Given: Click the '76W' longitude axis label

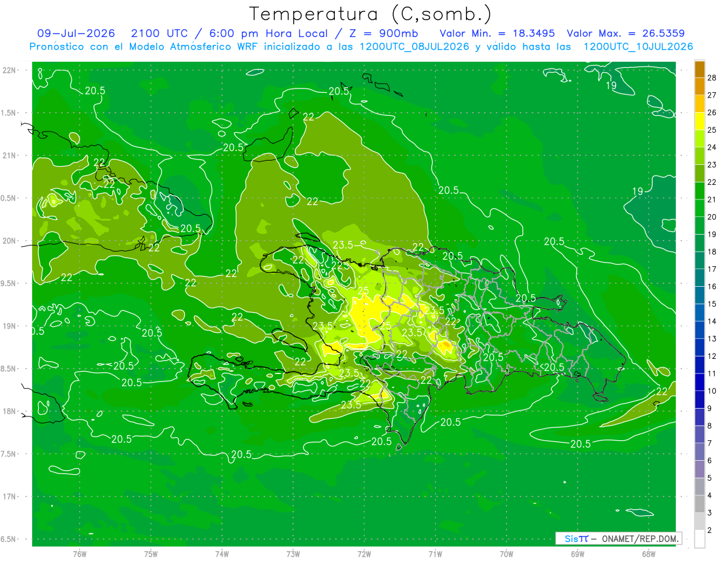Looking at the screenshot, I should coord(79,554).
